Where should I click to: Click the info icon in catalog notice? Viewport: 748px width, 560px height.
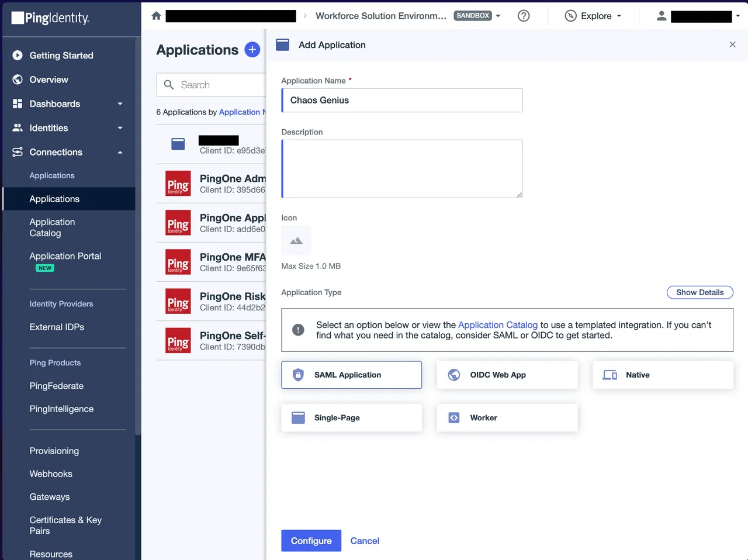pos(298,330)
